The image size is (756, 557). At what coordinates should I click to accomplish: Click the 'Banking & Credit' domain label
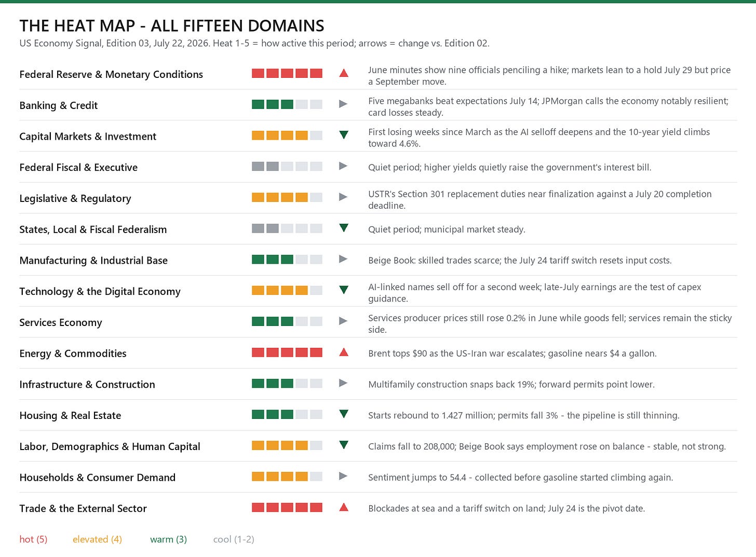pyautogui.click(x=59, y=105)
